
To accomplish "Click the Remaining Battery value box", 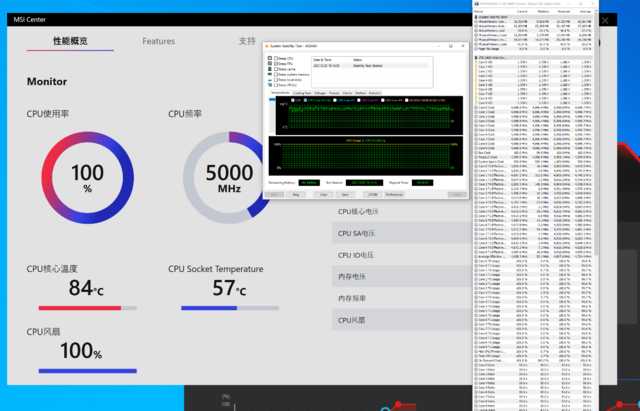I will pos(309,182).
